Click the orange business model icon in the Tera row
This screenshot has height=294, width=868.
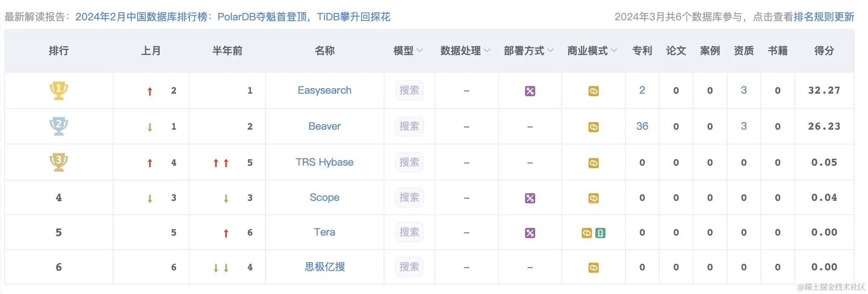coord(587,233)
